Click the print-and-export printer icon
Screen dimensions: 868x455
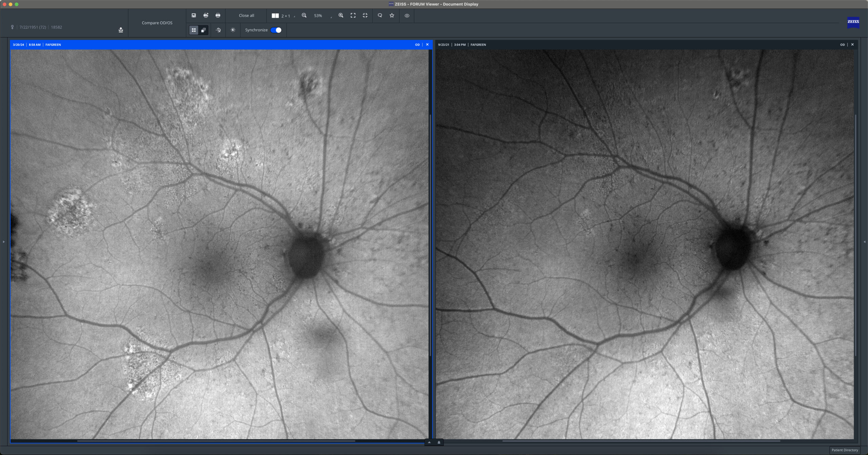pyautogui.click(x=206, y=16)
